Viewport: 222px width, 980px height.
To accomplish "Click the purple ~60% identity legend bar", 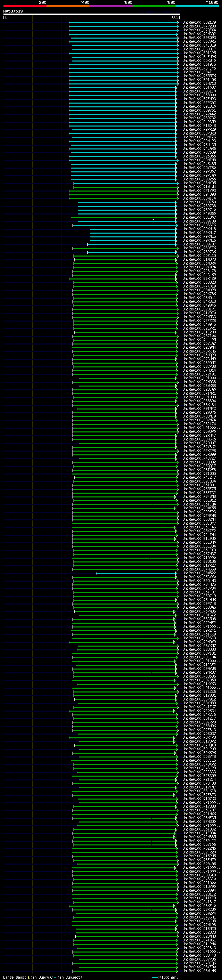I will tap(111, 7).
